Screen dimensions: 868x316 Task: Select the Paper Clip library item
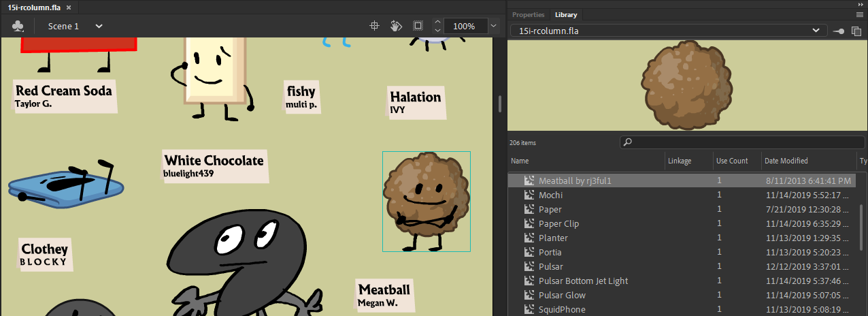(x=558, y=224)
